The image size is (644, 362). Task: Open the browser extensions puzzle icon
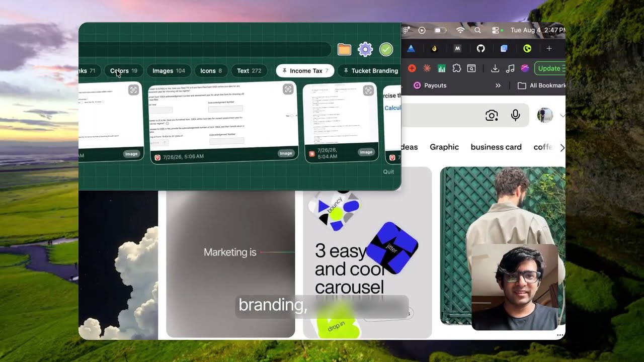point(457,68)
